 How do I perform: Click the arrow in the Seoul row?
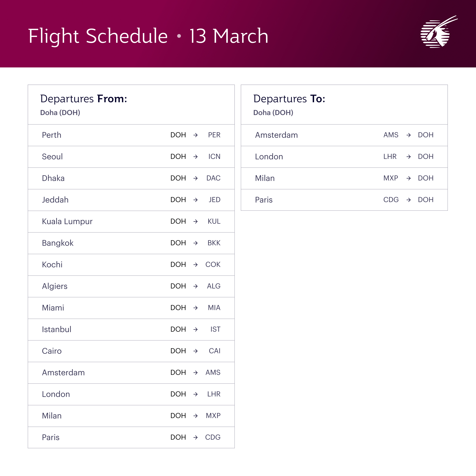click(x=195, y=157)
